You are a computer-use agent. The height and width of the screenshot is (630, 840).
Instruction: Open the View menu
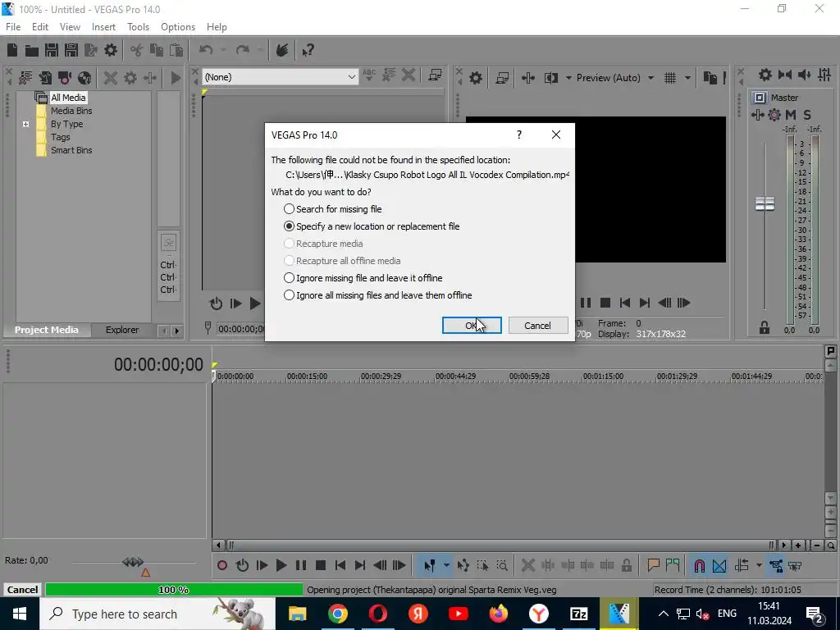(x=70, y=27)
